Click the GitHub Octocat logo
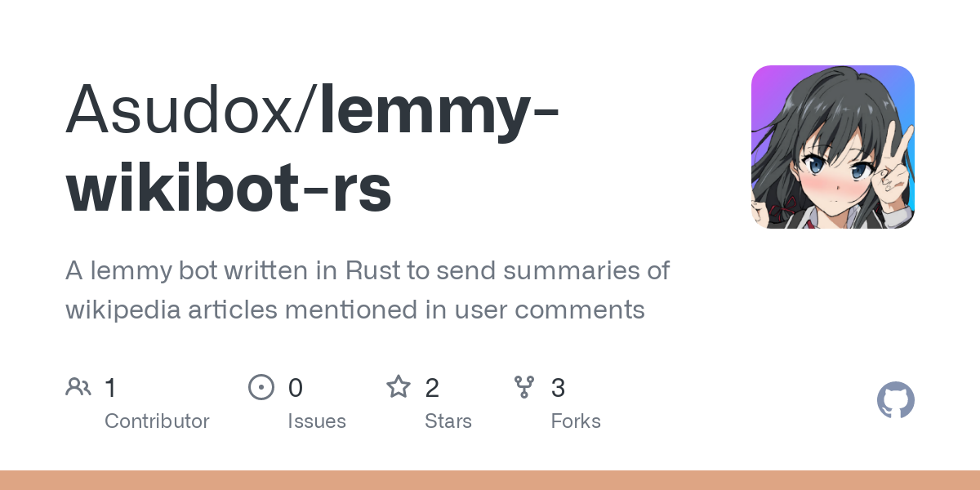This screenshot has height=490, width=980. [896, 400]
